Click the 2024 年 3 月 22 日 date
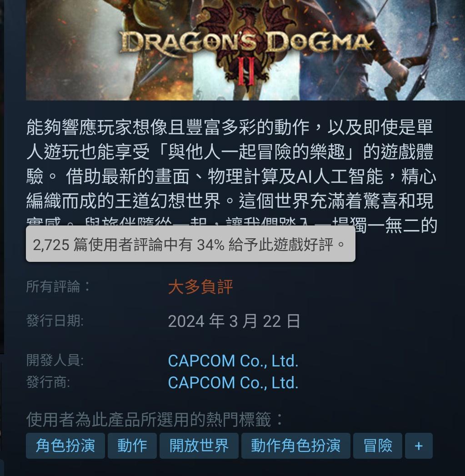The height and width of the screenshot is (476, 465). pos(235,321)
